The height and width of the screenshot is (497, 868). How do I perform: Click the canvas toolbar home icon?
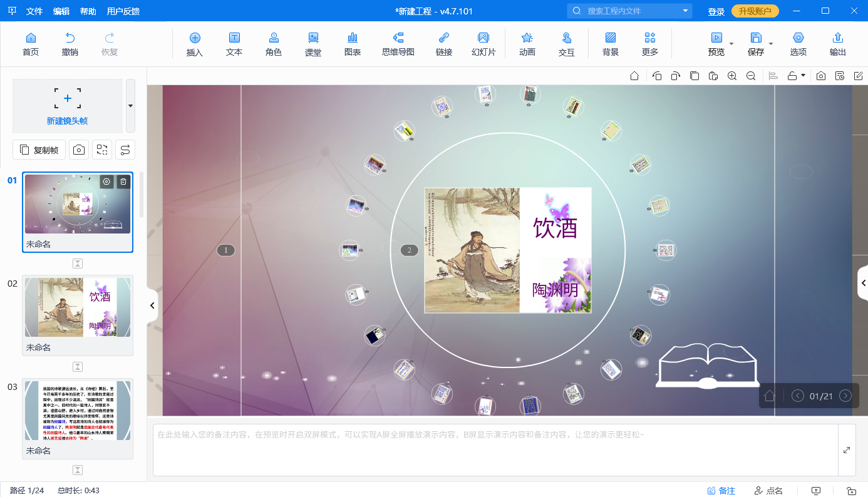pyautogui.click(x=634, y=76)
